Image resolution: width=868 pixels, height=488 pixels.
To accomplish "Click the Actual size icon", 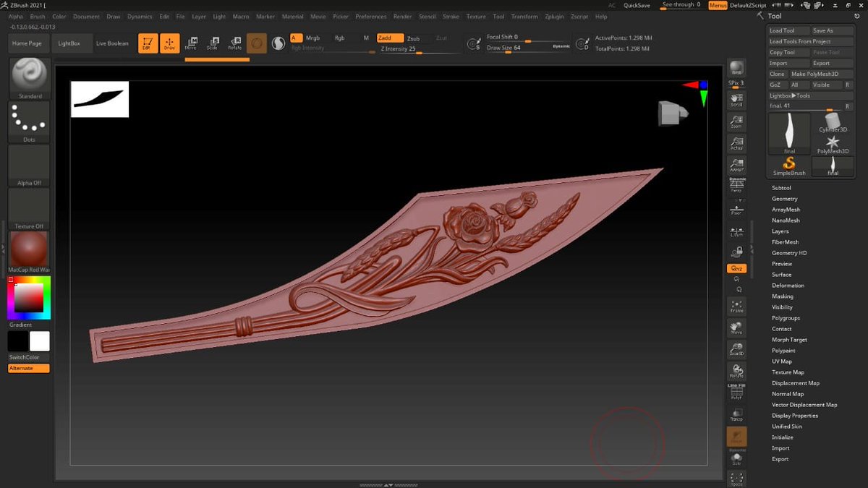I will click(736, 143).
